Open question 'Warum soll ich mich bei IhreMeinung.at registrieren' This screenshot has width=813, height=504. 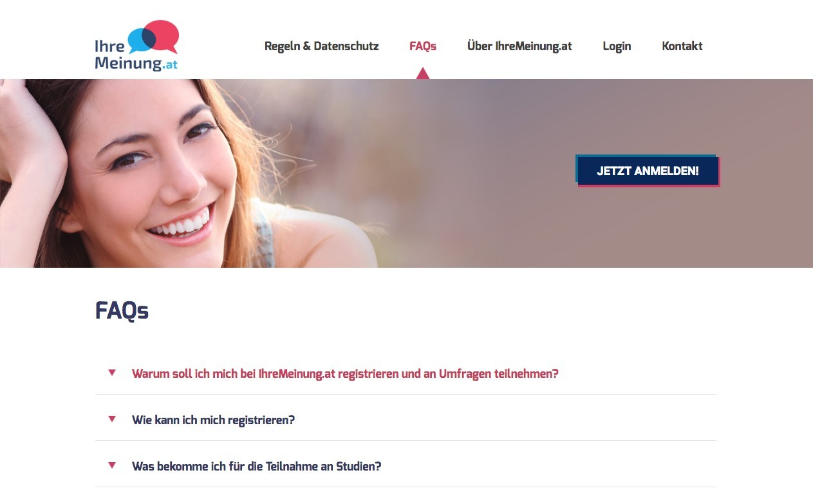(x=345, y=373)
